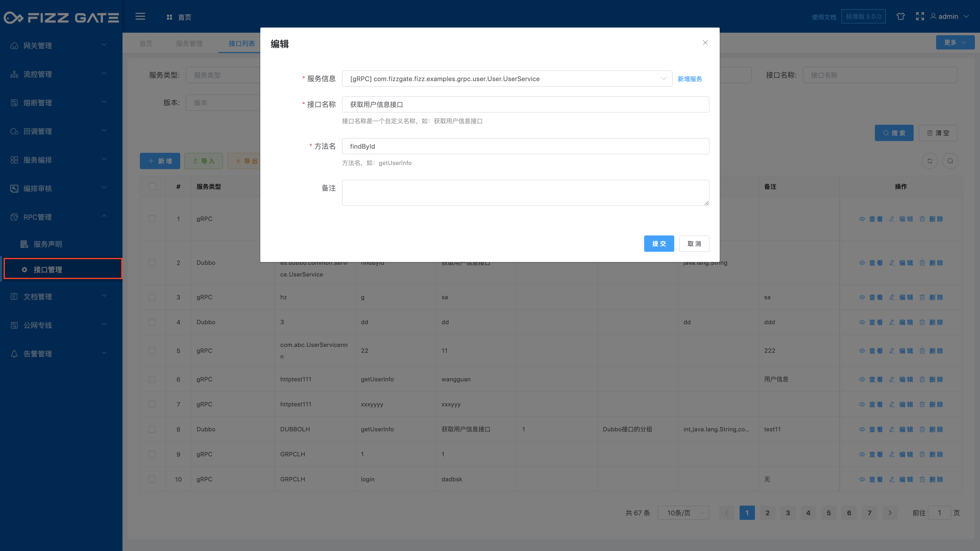Image resolution: width=980 pixels, height=551 pixels.
Task: Select the checkbox for row 10
Action: click(152, 479)
